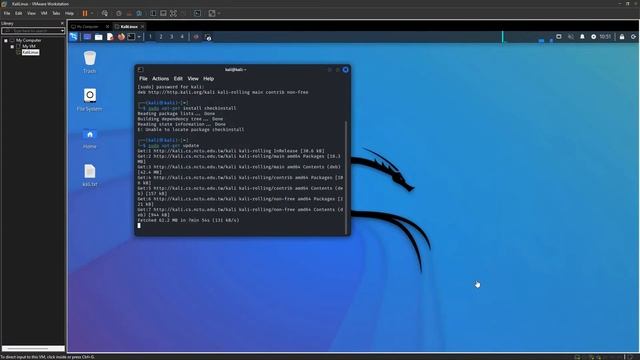
Task: Collapse the My VM tree node
Action: point(12,47)
